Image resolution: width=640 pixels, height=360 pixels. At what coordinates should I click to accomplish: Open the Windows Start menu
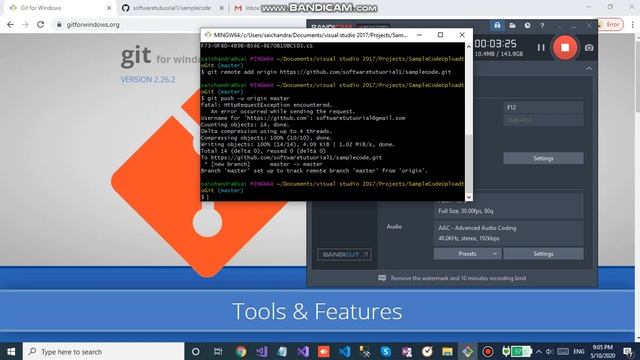point(11,351)
